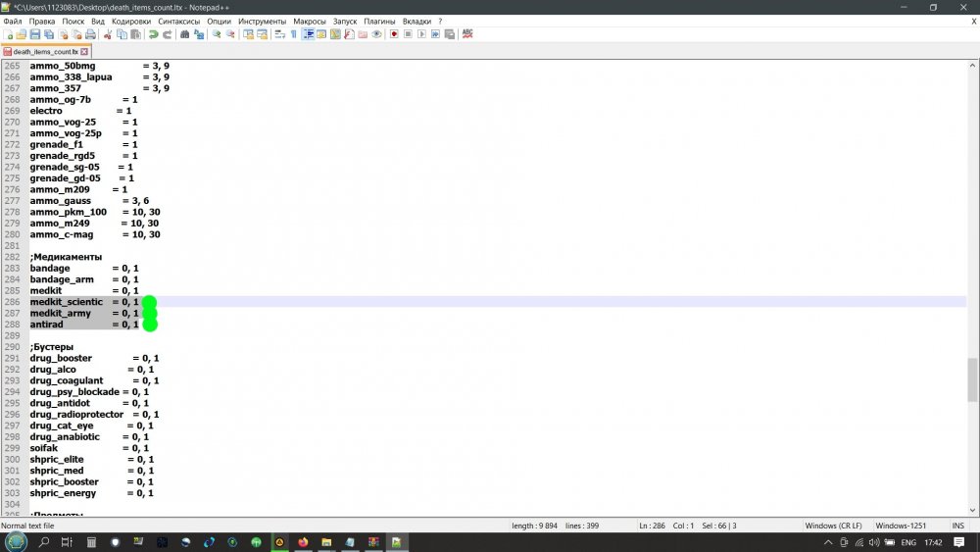Viewport: 980px width, 552px height.
Task: Click the Save file toolbar icon
Action: point(35,34)
